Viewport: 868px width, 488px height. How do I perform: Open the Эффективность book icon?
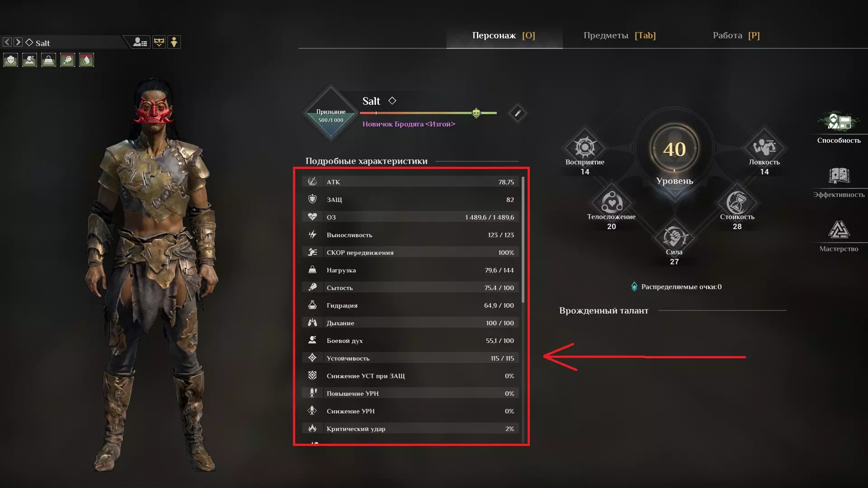(839, 176)
